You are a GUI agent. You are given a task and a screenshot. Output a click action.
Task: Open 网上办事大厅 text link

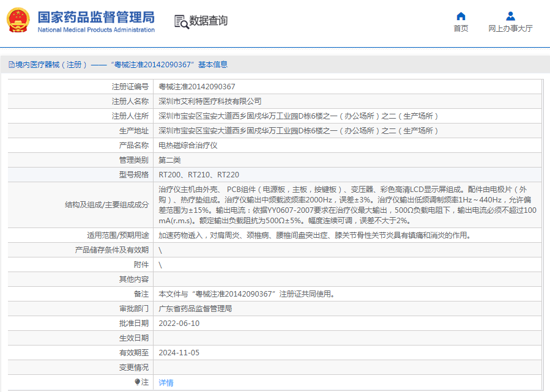(x=510, y=28)
